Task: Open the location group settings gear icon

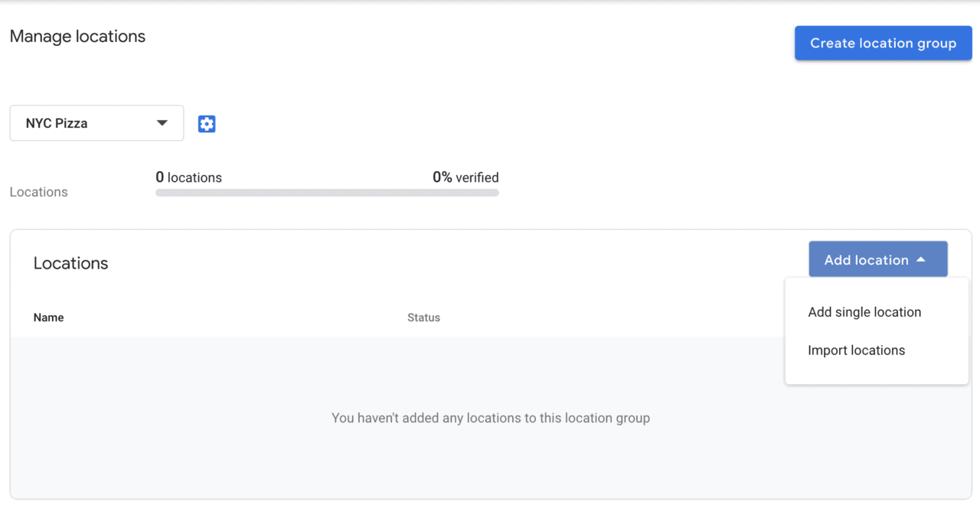Action: pyautogui.click(x=207, y=123)
